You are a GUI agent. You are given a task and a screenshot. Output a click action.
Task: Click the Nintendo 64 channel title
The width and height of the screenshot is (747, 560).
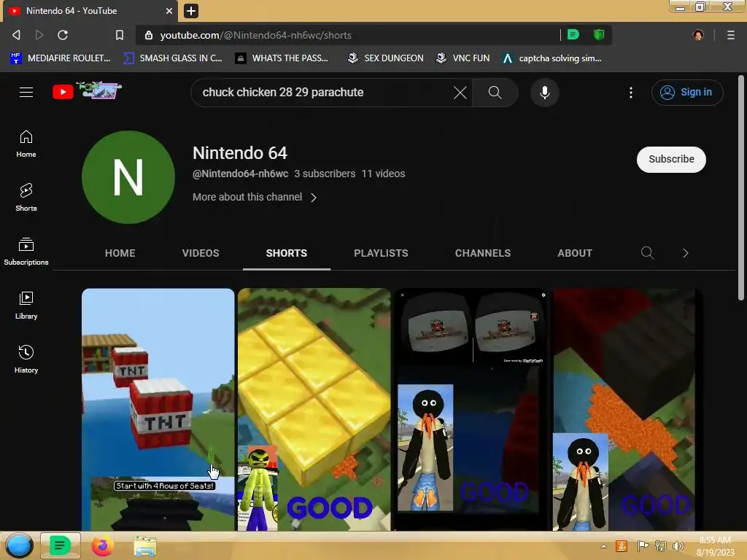239,153
